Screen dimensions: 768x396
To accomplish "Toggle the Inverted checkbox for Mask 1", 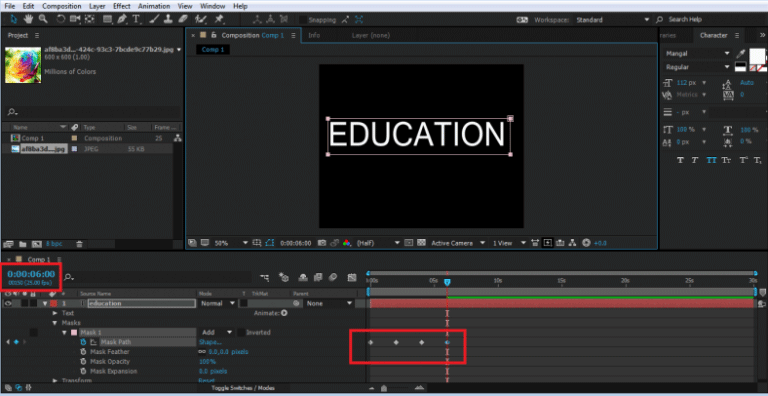I will (241, 332).
